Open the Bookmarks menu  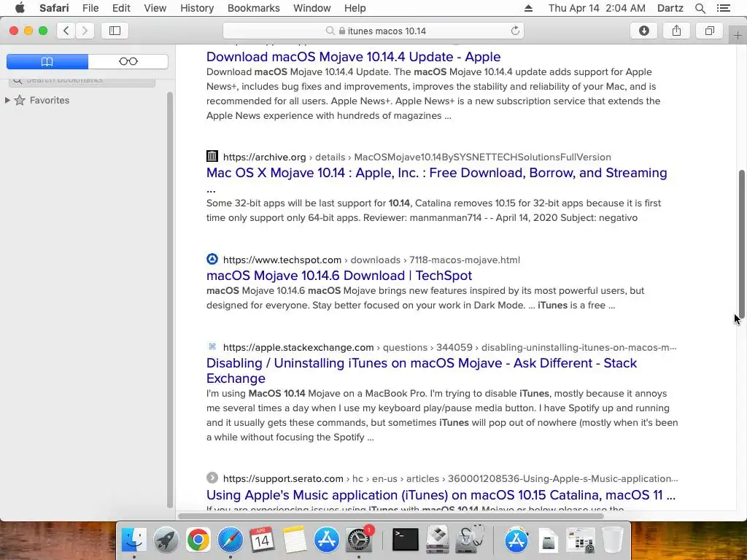tap(253, 8)
